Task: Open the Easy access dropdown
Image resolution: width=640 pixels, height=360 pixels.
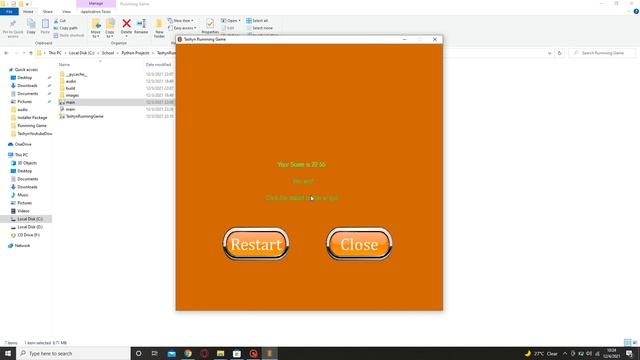Action: (182, 28)
